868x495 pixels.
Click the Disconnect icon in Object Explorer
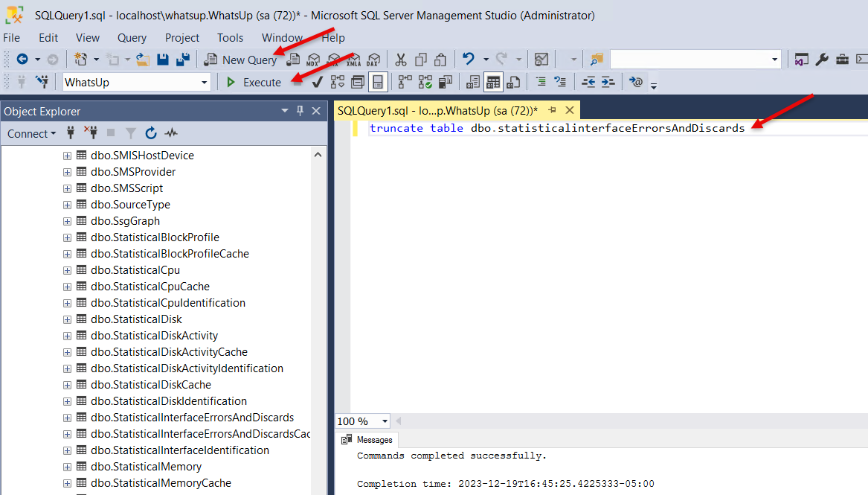[91, 134]
